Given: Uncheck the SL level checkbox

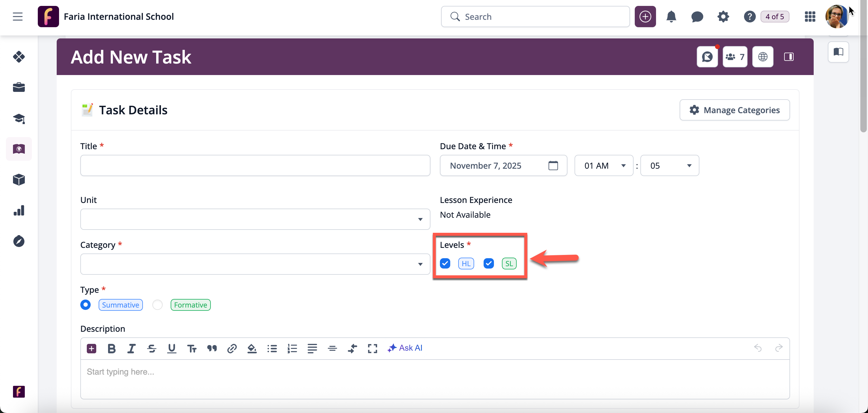Looking at the screenshot, I should (x=488, y=263).
